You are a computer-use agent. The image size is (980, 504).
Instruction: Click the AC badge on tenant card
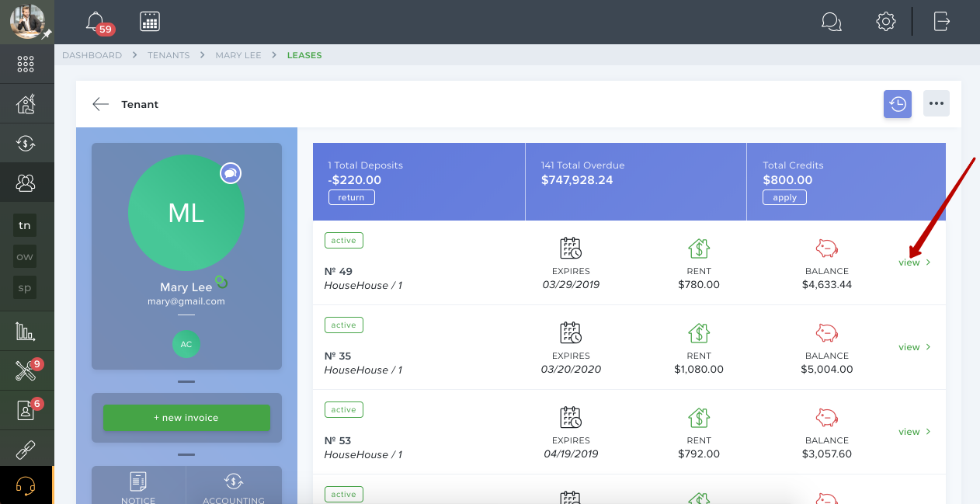(186, 344)
